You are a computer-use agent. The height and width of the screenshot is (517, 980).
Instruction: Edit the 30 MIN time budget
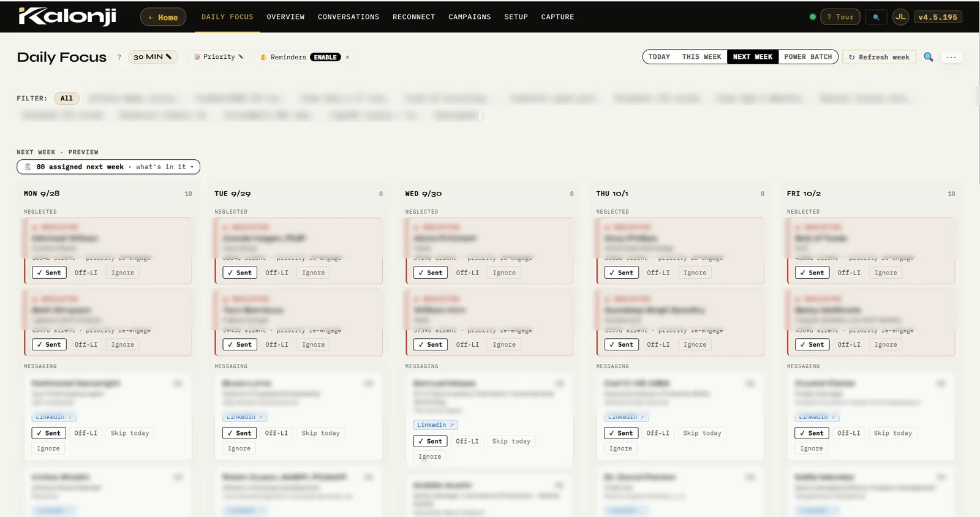coord(153,57)
